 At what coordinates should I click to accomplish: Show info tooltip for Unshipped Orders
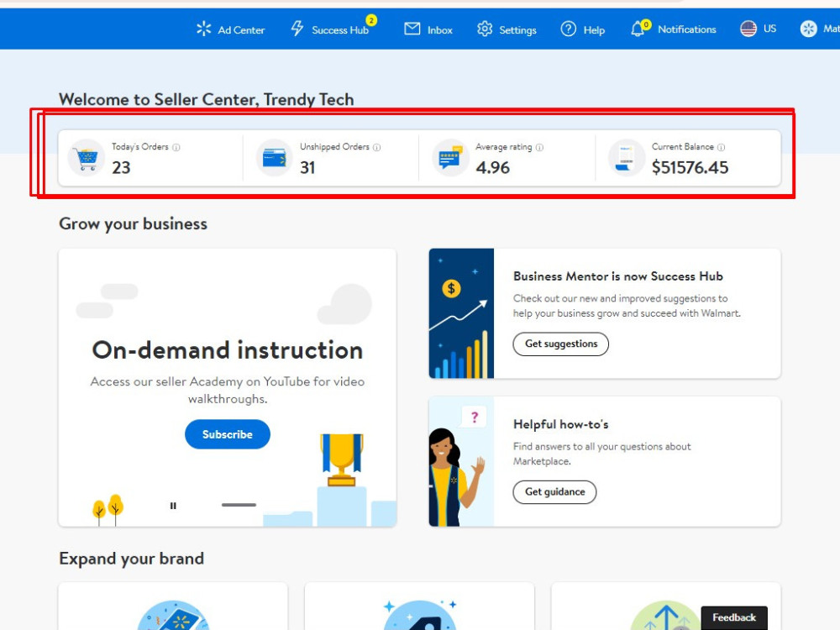pos(376,147)
